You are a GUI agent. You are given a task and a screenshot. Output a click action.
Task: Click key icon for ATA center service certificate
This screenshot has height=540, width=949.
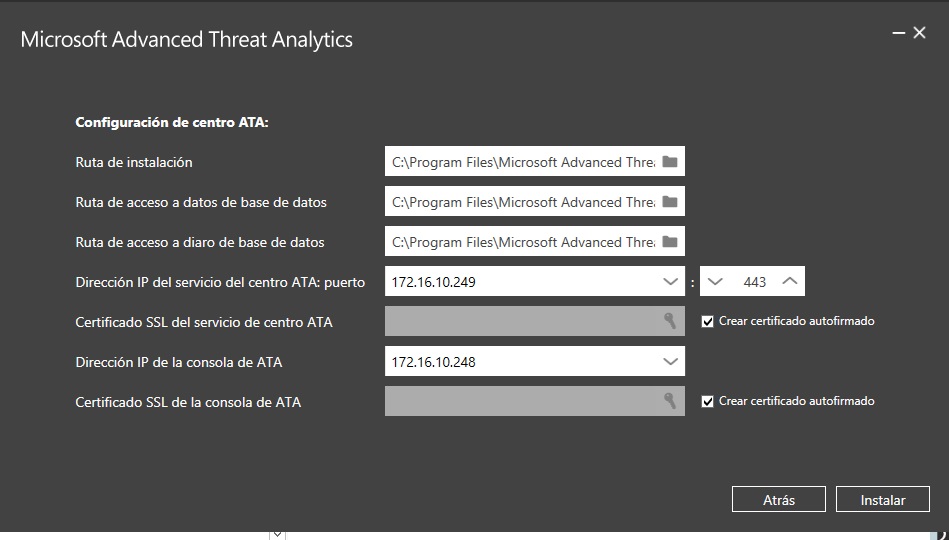pyautogui.click(x=670, y=321)
